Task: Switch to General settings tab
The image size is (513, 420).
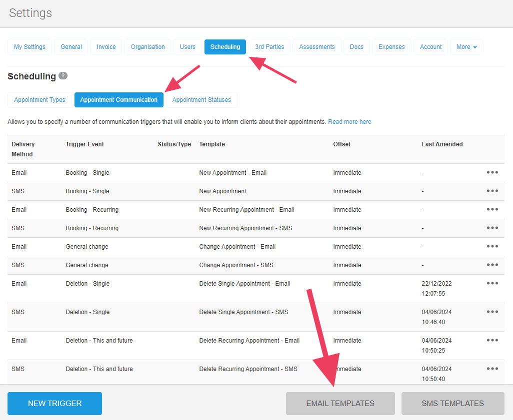Action: pos(71,47)
